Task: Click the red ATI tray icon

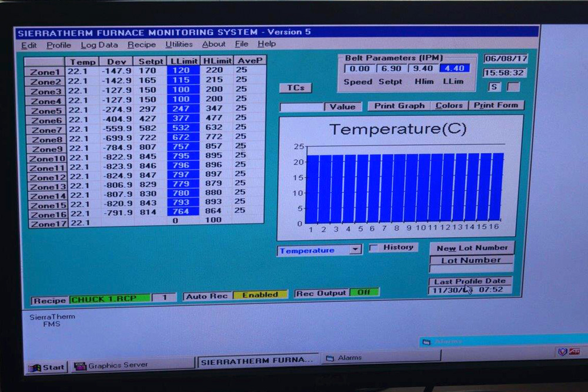Action: [574, 352]
